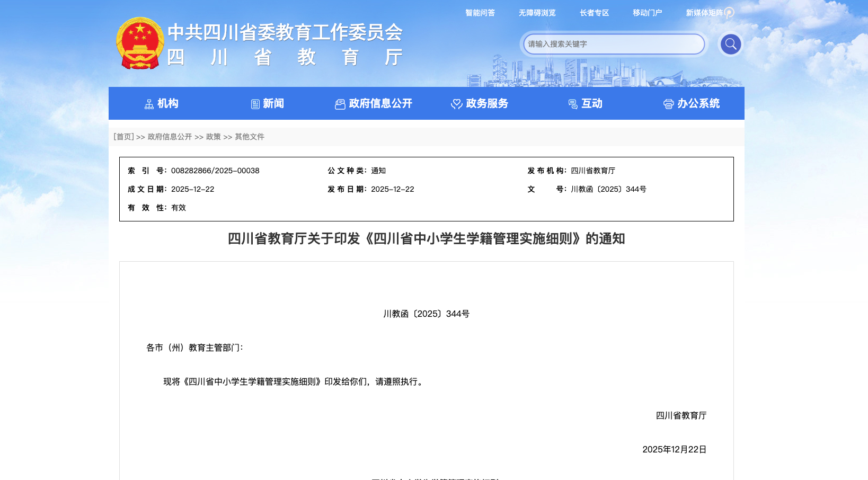The width and height of the screenshot is (868, 480).
Task: Select the 互动 interaction chat icon
Action: tap(573, 103)
